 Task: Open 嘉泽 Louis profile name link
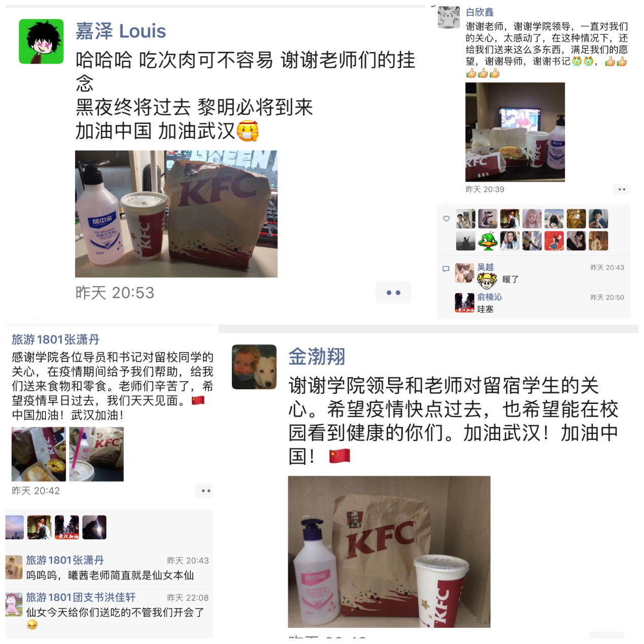coord(121,31)
